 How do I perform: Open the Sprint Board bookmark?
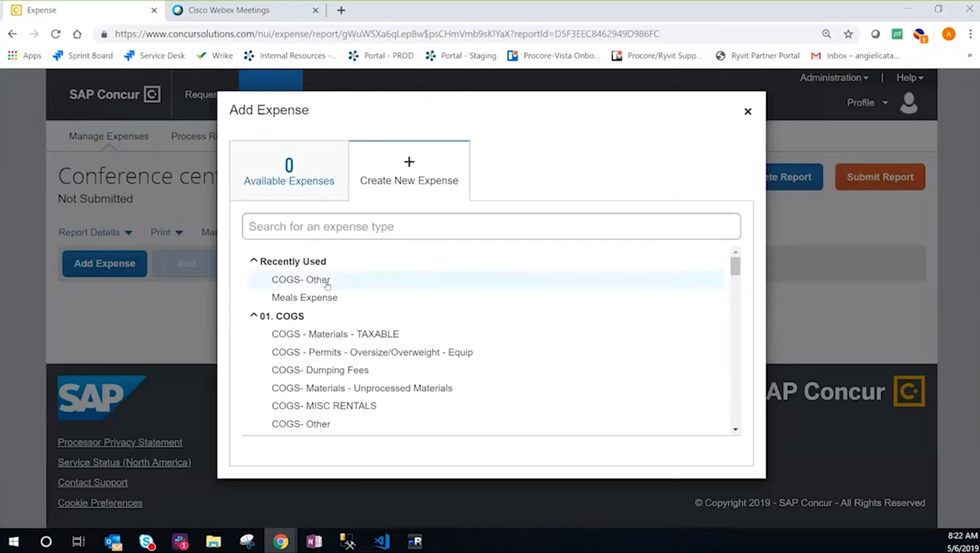(x=83, y=56)
